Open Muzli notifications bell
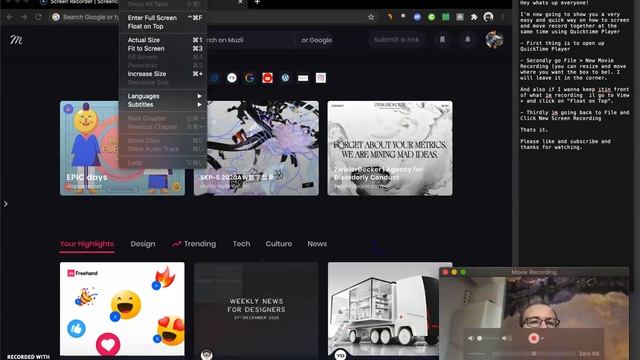The image size is (640, 360). 468,40
